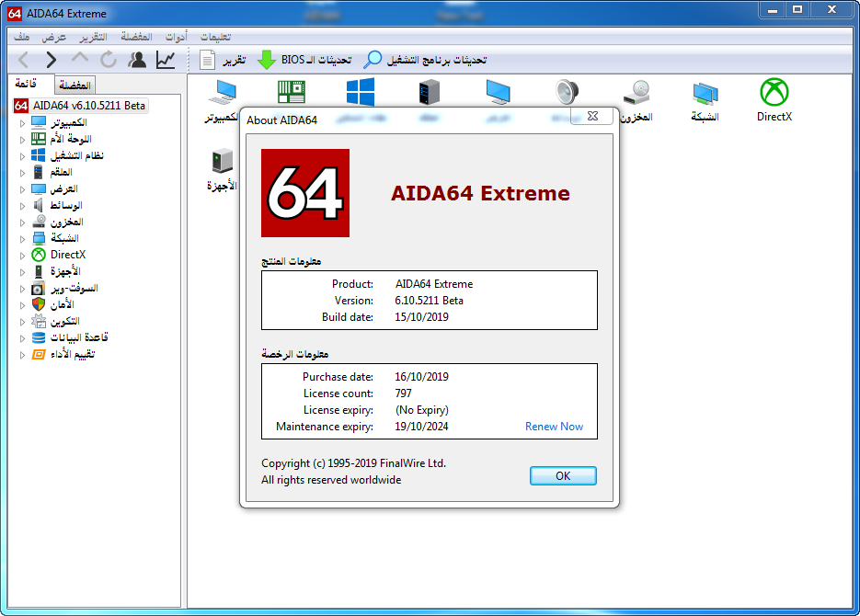Switch to the Favorites (المفضلة) tab
Image resolution: width=860 pixels, height=616 pixels.
[x=75, y=85]
